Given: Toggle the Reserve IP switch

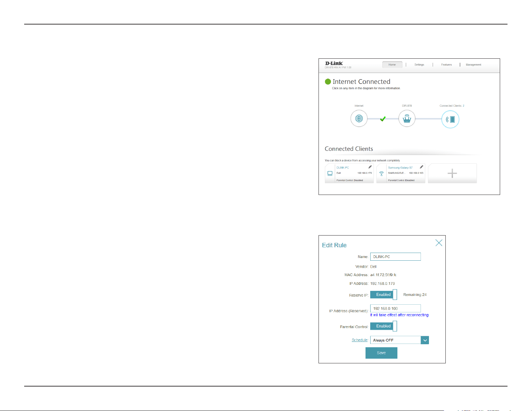Looking at the screenshot, I should (x=384, y=295).
